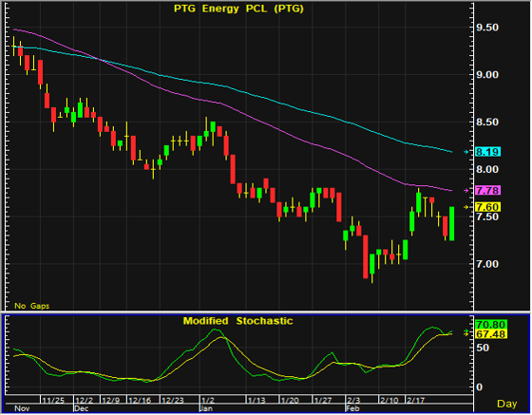The width and height of the screenshot is (532, 415).
Task: Click the 1/13 date marker
Action: point(256,400)
